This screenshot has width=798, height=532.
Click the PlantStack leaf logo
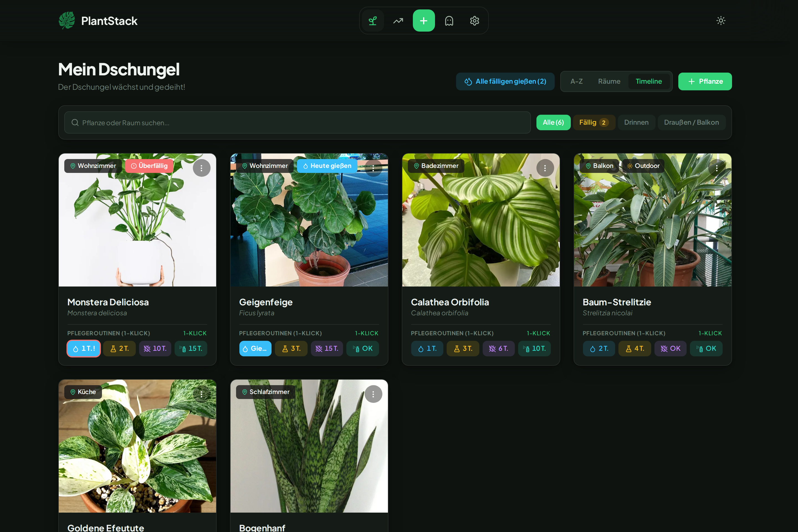(x=67, y=21)
